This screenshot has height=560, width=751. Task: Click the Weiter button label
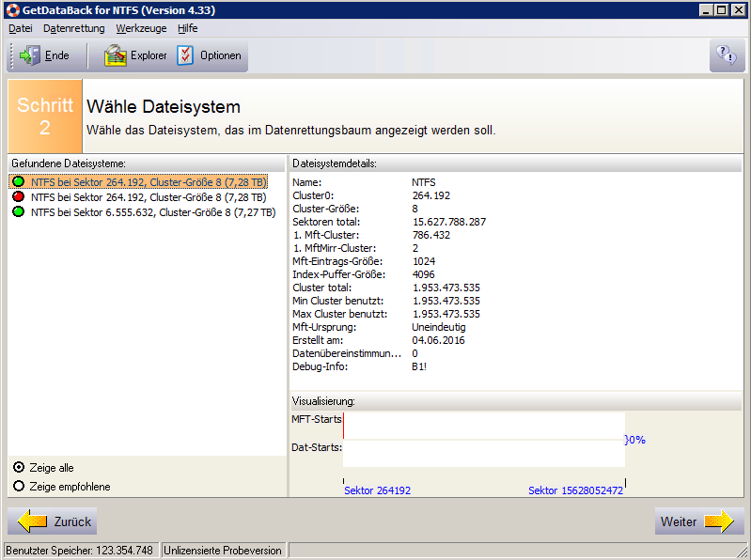pyautogui.click(x=679, y=521)
